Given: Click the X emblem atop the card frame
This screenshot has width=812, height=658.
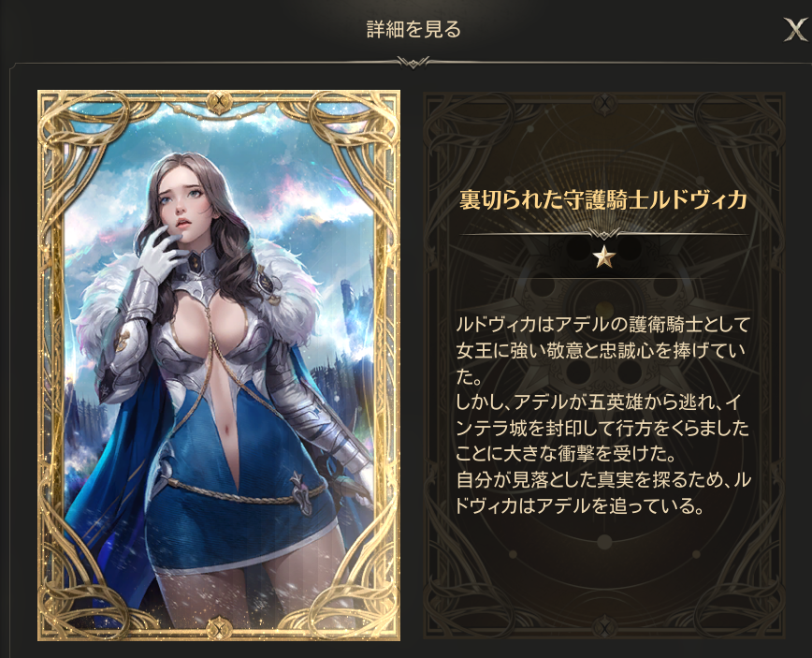Looking at the screenshot, I should 219,101.
